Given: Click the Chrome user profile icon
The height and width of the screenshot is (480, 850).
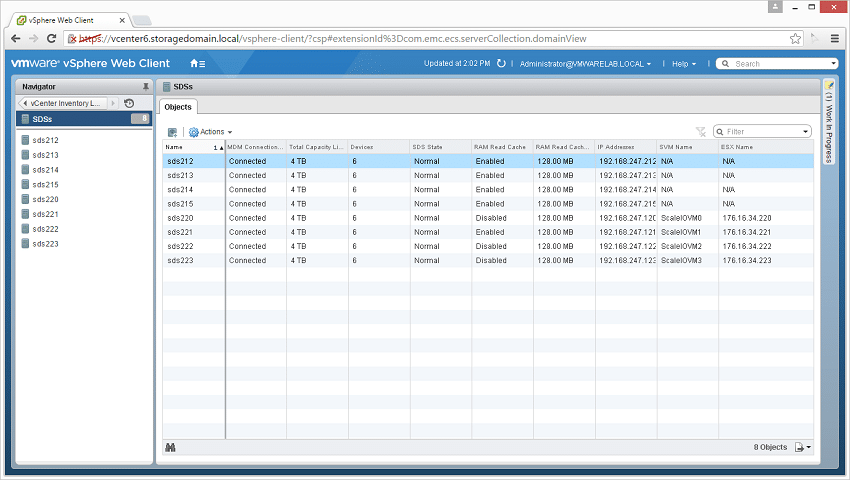Looking at the screenshot, I should pyautogui.click(x=775, y=7).
